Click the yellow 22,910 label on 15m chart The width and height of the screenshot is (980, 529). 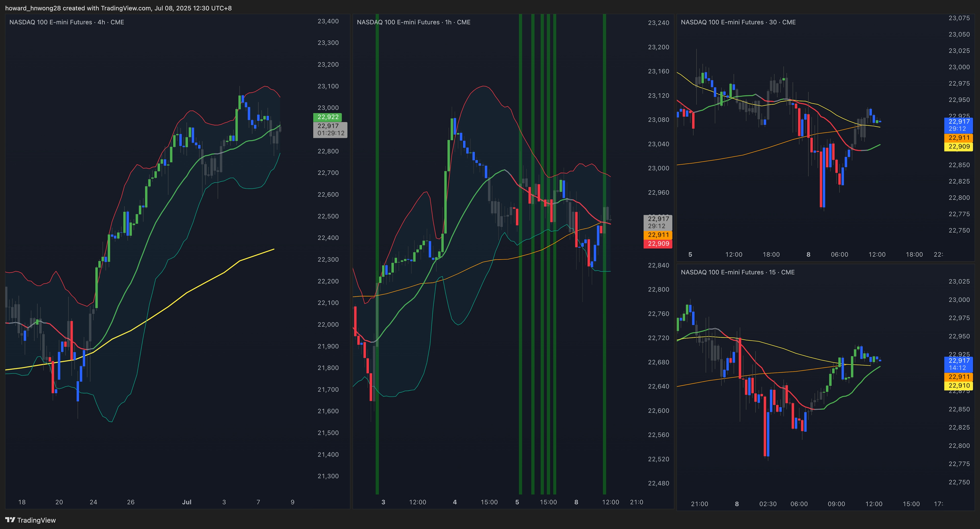pos(959,386)
